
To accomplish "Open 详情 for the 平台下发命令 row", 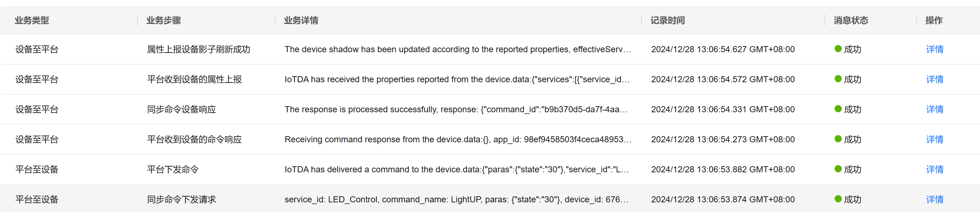I will (935, 169).
